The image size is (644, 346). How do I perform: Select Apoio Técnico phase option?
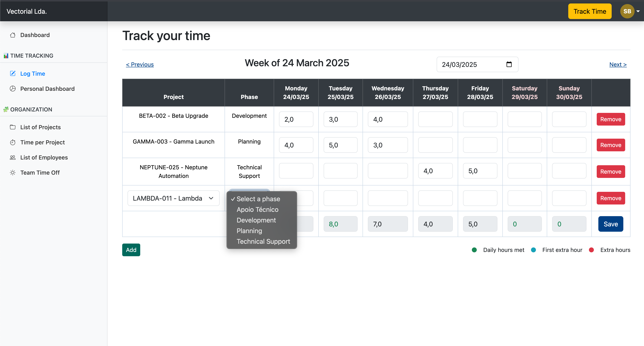click(x=257, y=210)
